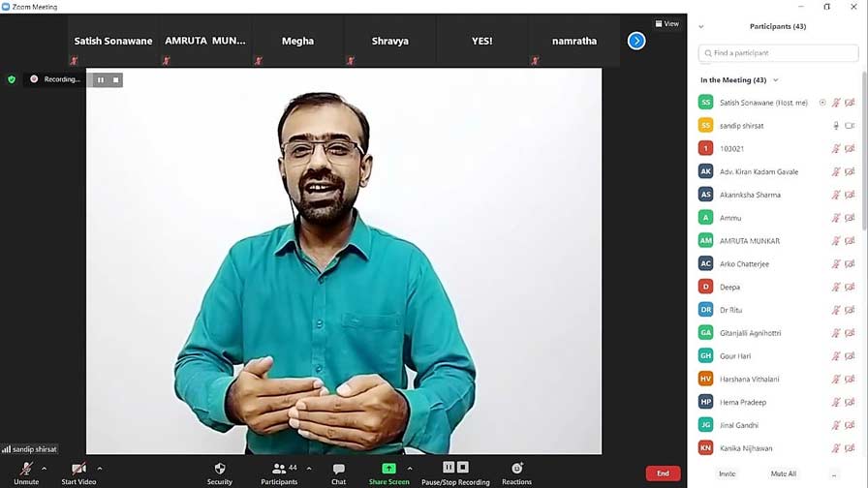This screenshot has height=488, width=868.
Task: Expand audio options arrow beside Unmute
Action: click(x=45, y=469)
